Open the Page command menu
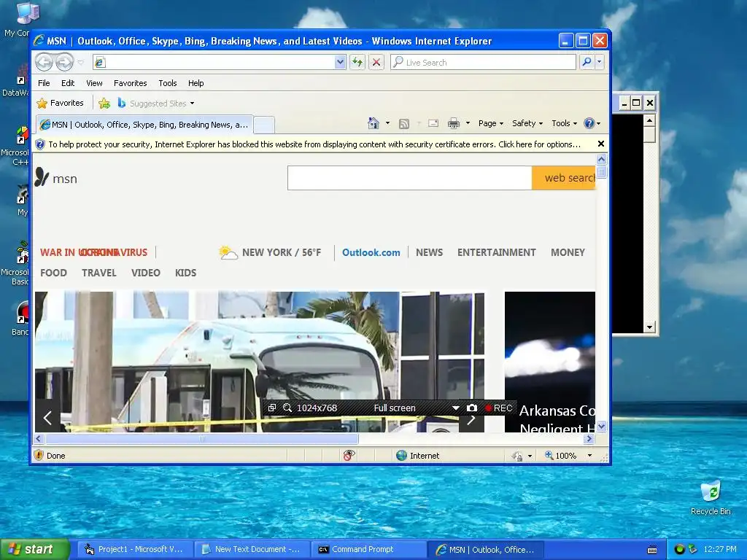Viewport: 747px width, 560px height. [x=491, y=123]
